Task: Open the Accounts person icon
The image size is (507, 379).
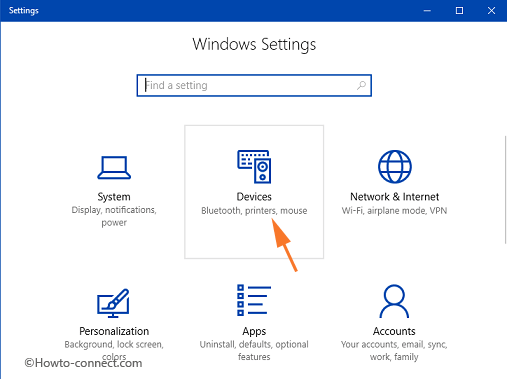Action: pos(394,301)
